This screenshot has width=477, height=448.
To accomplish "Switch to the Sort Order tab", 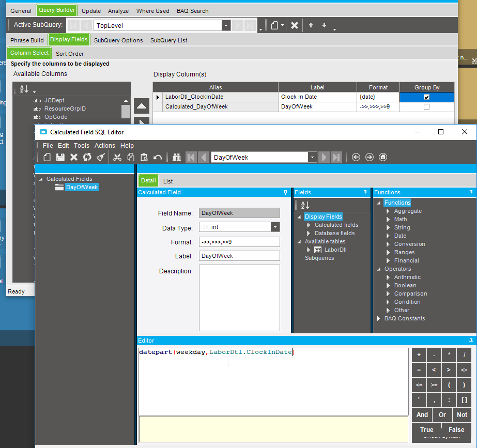I will [70, 54].
